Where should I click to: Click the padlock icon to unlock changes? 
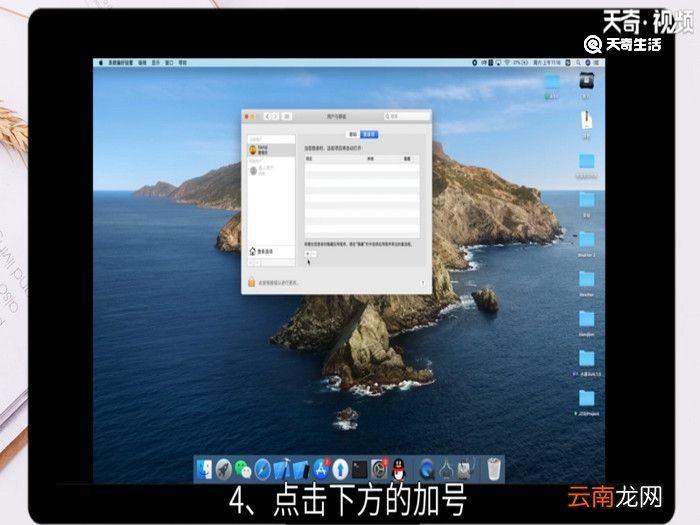point(251,282)
